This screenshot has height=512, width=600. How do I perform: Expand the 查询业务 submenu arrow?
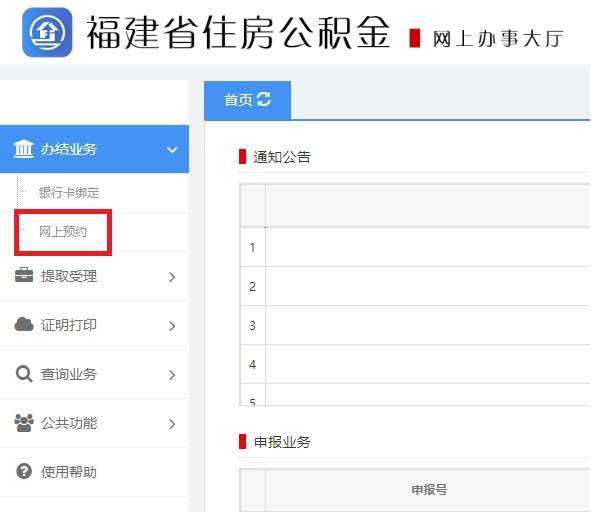pos(172,375)
